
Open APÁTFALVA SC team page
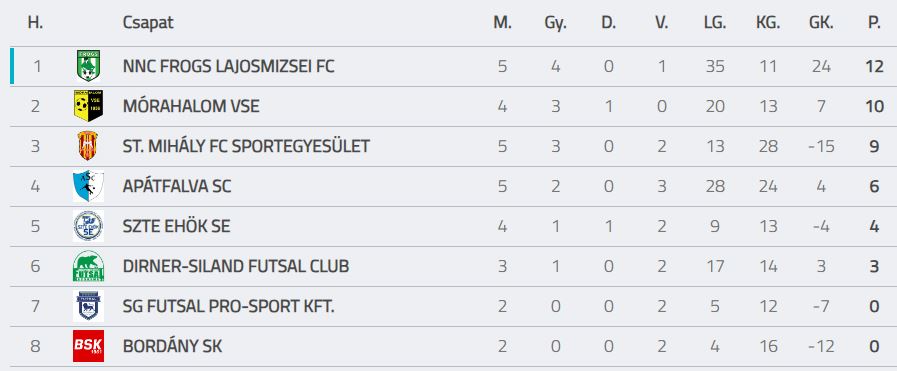tap(177, 186)
